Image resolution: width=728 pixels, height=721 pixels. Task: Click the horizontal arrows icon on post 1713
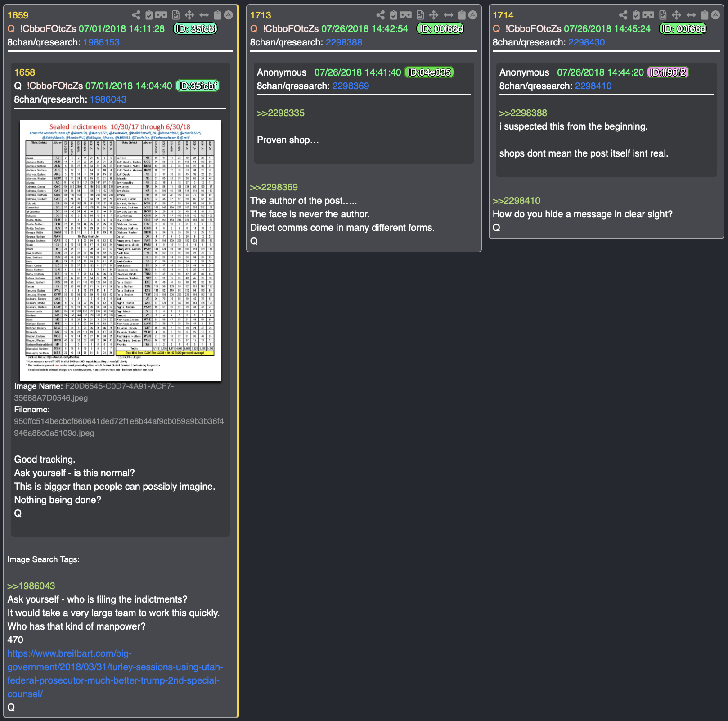tap(448, 15)
